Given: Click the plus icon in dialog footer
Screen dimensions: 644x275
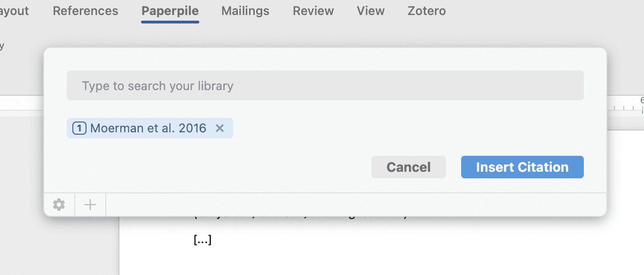Looking at the screenshot, I should point(90,205).
